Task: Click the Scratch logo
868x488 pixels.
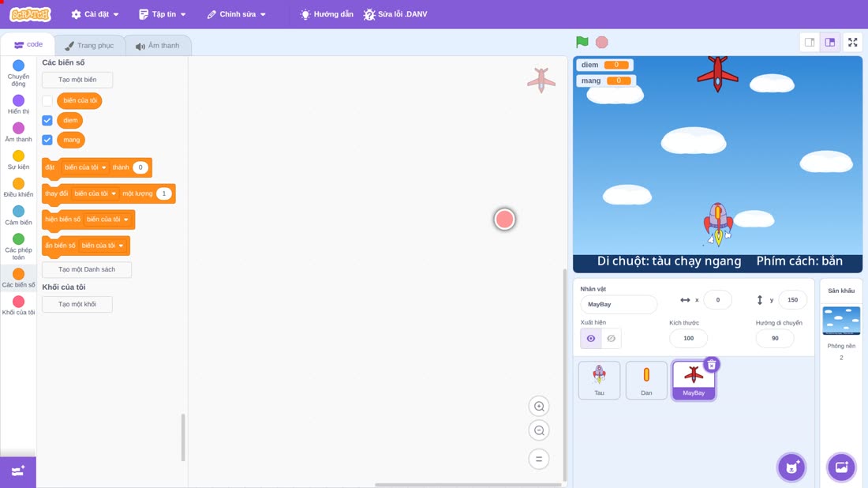Action: click(31, 14)
